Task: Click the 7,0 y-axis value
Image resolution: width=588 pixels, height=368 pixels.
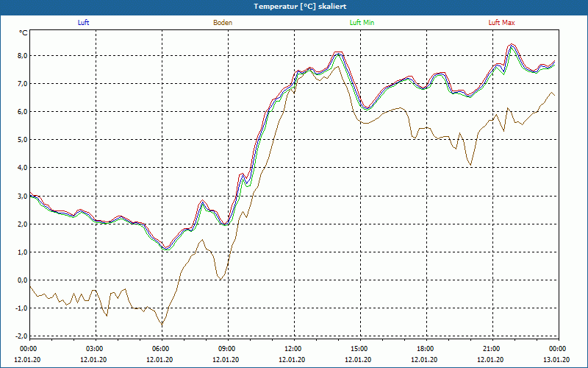Action: point(23,84)
